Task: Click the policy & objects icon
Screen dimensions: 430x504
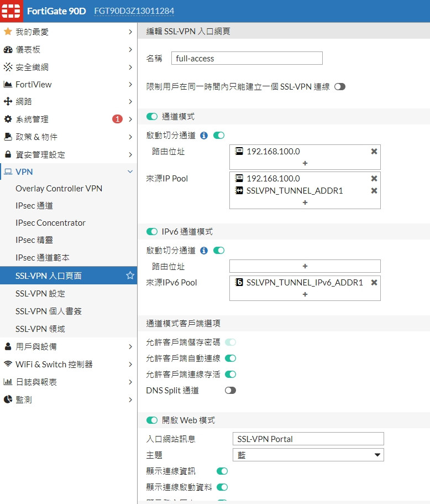Action: 8,137
